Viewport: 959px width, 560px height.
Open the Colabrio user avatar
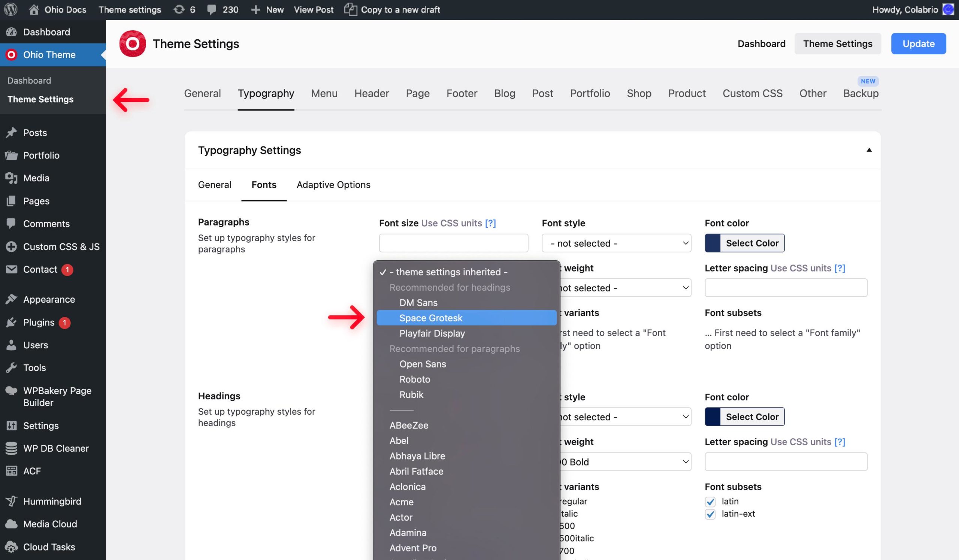point(947,9)
